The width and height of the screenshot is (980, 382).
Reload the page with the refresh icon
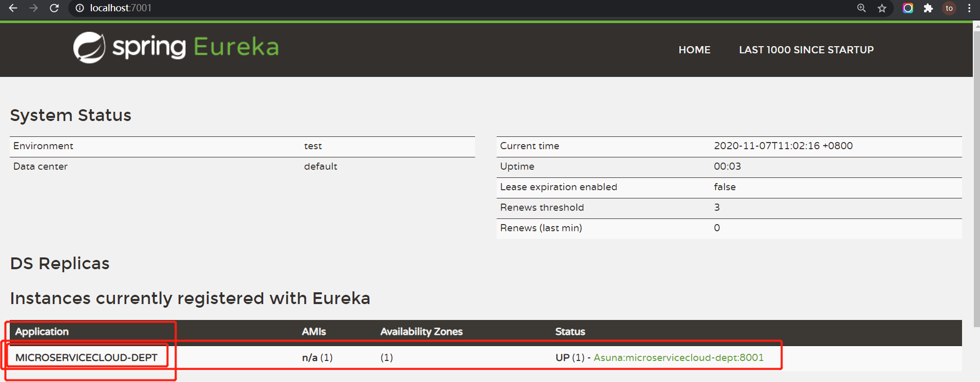[x=54, y=8]
